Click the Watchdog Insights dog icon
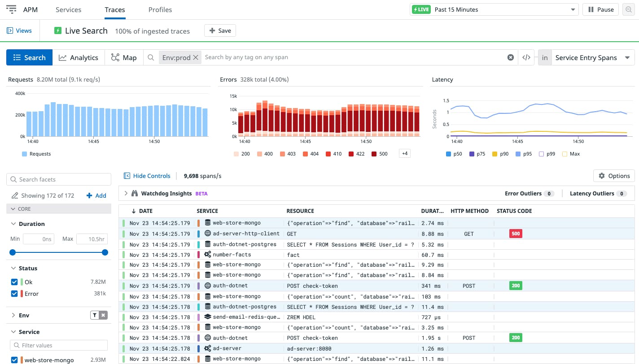Screen dimensions: 639x364 pyautogui.click(x=135, y=193)
